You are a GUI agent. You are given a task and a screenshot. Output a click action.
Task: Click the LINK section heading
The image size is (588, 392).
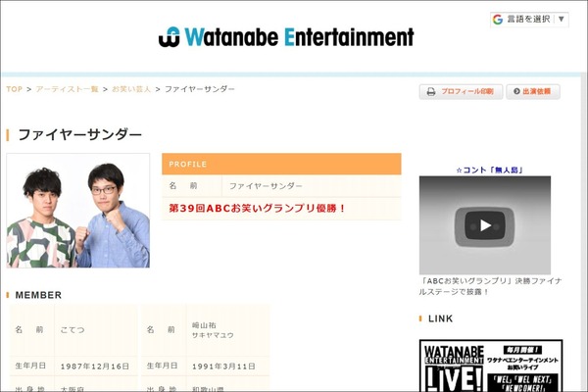(x=440, y=318)
